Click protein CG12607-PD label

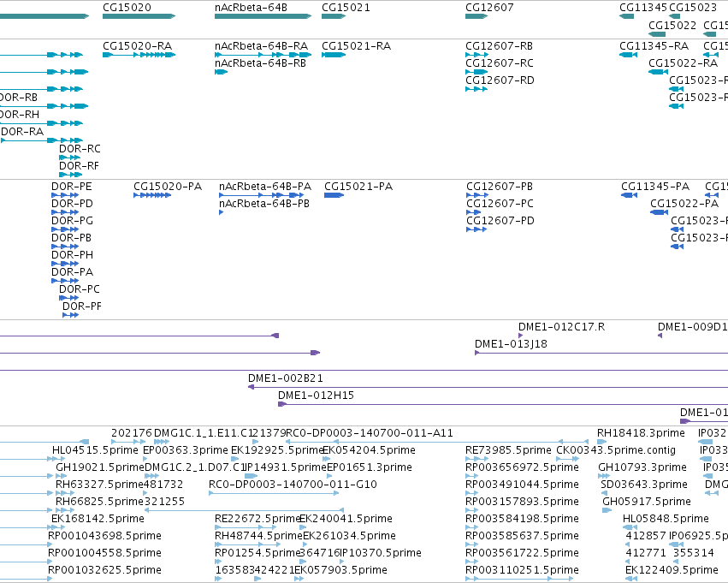[x=500, y=221]
